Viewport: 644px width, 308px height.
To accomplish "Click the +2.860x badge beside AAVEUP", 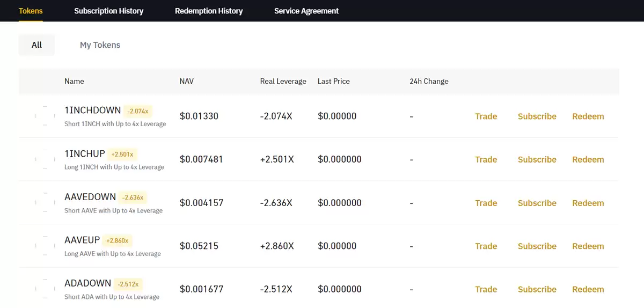I will (118, 241).
